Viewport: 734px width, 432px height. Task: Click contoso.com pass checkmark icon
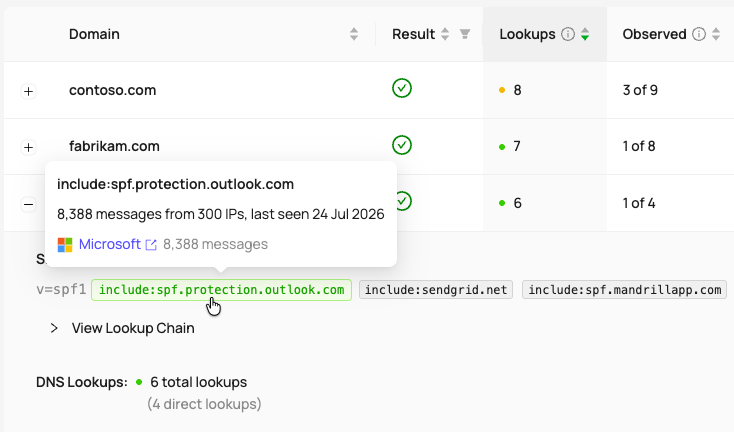tap(402, 88)
